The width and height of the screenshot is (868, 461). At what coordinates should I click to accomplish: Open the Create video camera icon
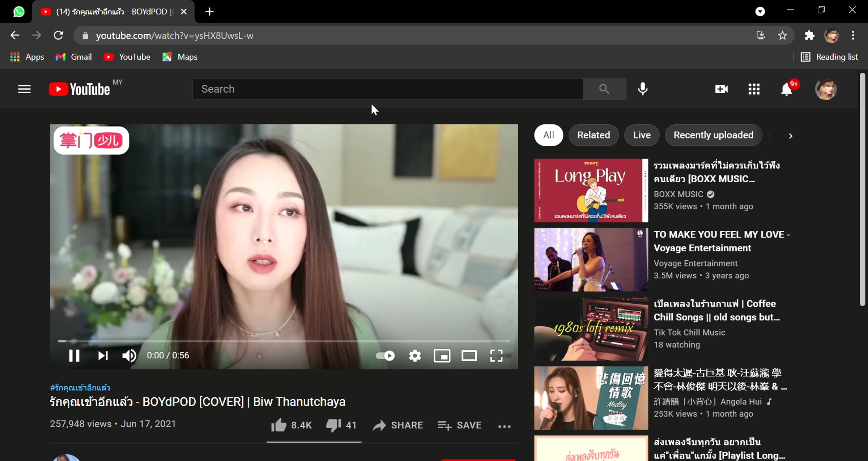[721, 89]
